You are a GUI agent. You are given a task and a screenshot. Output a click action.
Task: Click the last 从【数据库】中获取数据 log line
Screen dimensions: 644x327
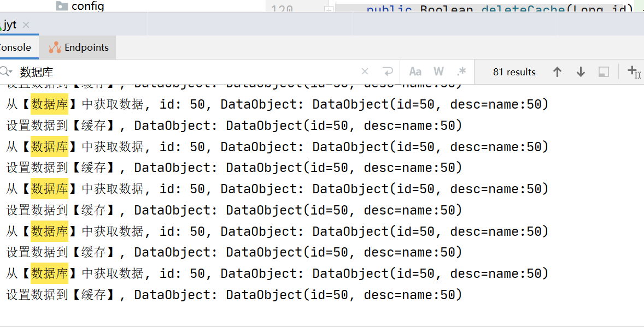tap(277, 274)
